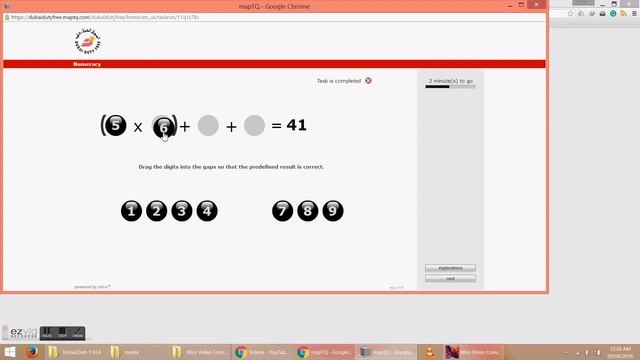
Task: Click the green circular extension icon
Action: click(613, 13)
